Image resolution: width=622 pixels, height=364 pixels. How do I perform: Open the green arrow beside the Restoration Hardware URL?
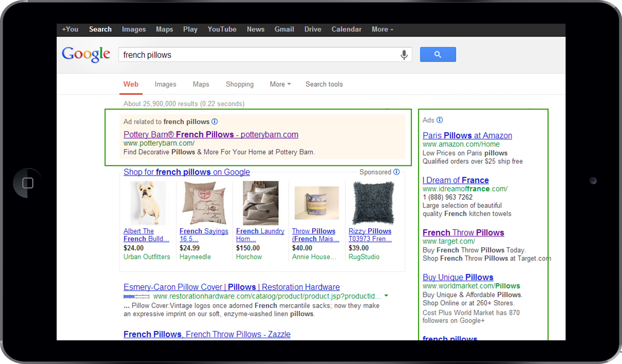click(386, 295)
